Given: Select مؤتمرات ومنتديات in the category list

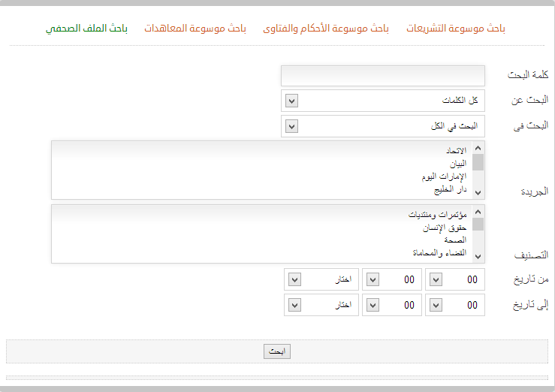Looking at the screenshot, I should point(438,214).
